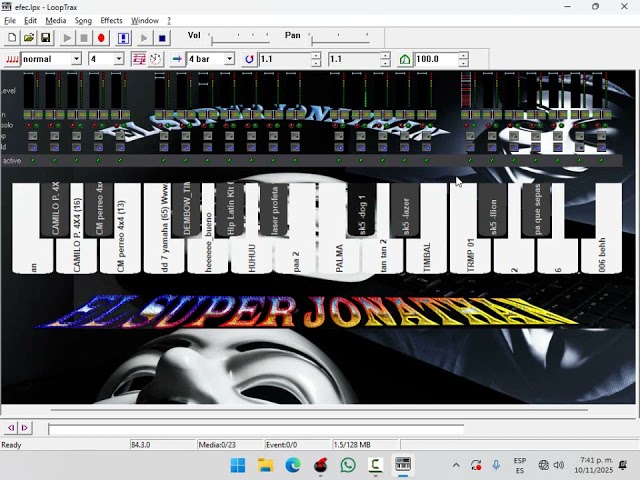Screen dimensions: 640x480
Task: Open the Effects menu
Action: [x=111, y=20]
